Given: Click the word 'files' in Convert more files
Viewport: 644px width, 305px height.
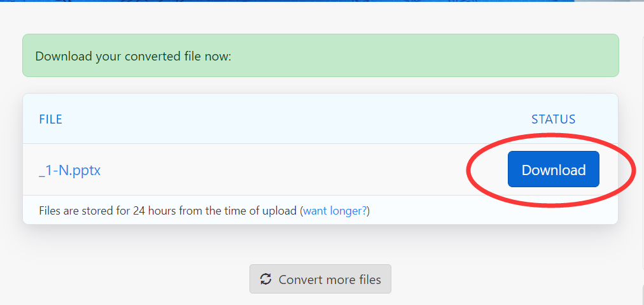Looking at the screenshot, I should [x=367, y=280].
